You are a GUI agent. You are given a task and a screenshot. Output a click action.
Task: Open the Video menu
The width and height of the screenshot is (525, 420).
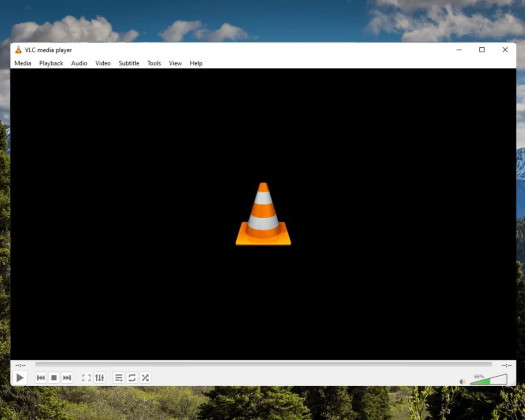(103, 63)
